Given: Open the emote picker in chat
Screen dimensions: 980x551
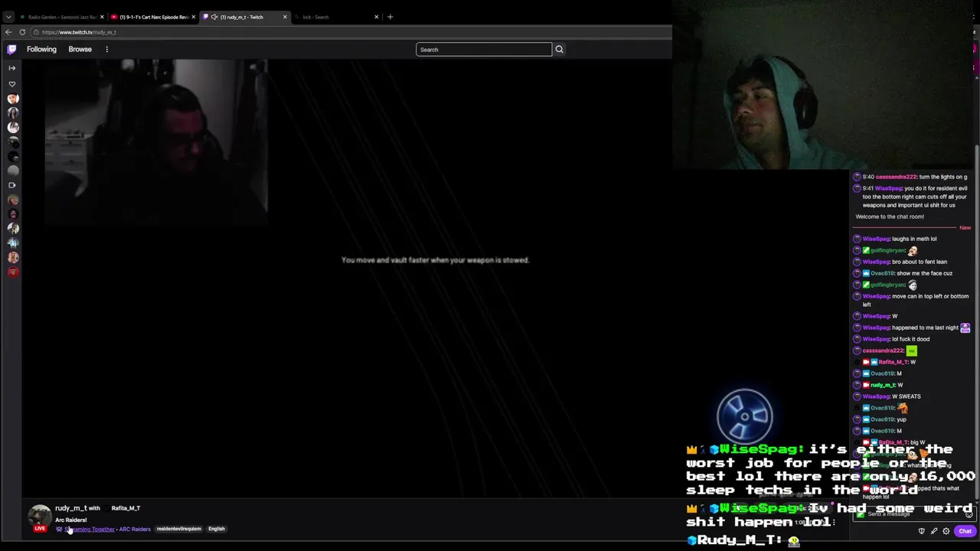Looking at the screenshot, I should tap(969, 514).
